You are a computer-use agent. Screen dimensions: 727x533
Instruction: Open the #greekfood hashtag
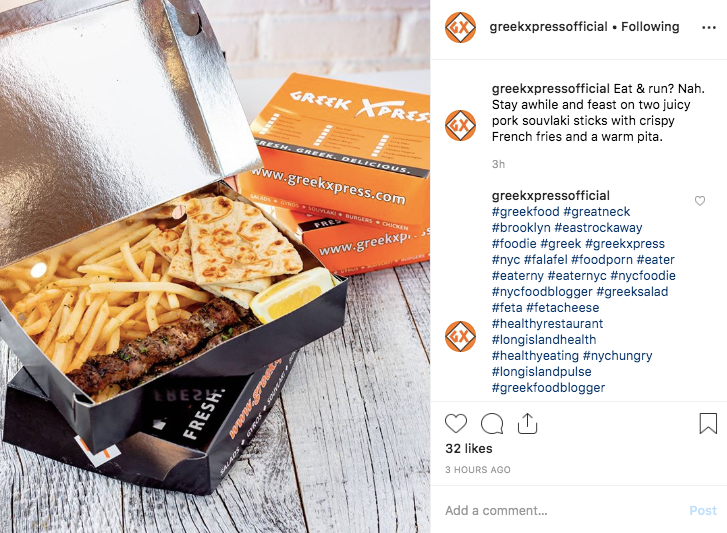click(x=526, y=212)
